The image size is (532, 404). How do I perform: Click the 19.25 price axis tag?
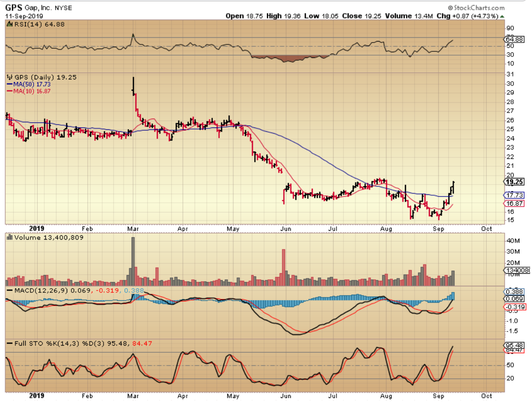514,182
